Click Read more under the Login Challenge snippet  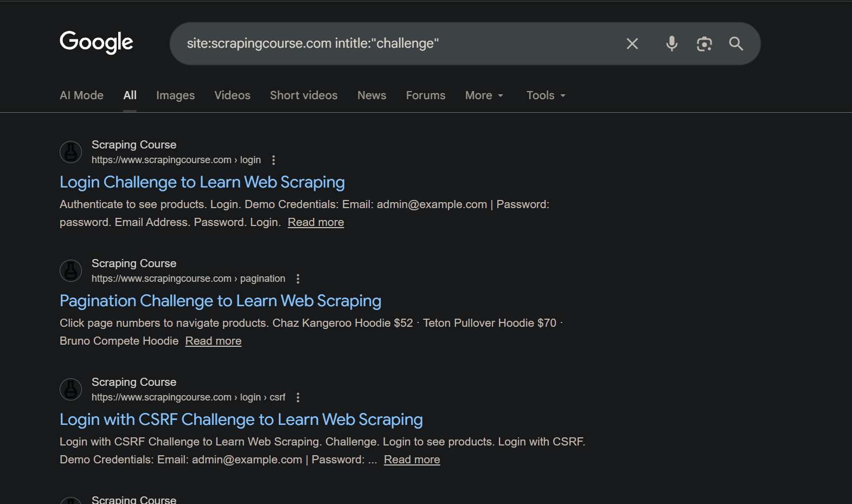[x=316, y=222]
